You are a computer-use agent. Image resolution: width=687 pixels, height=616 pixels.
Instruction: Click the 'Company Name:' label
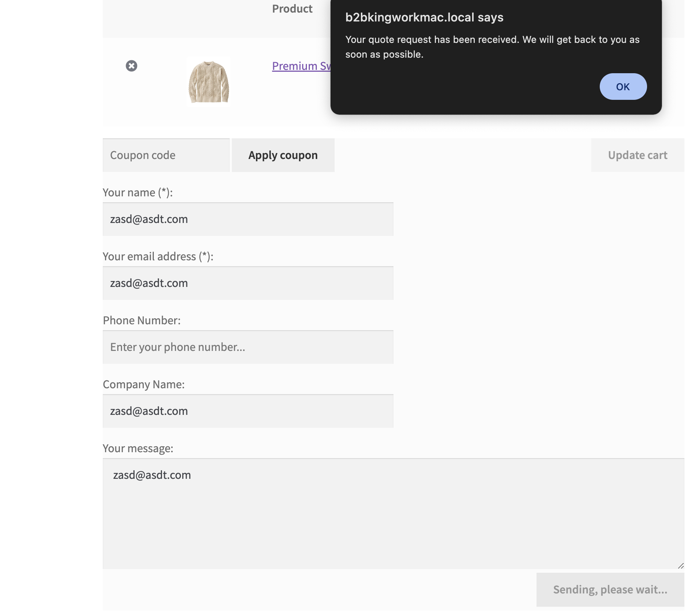click(143, 385)
